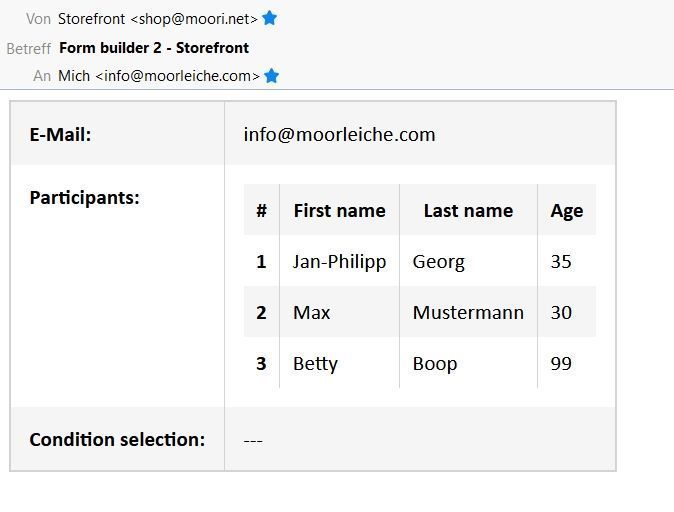This screenshot has height=512, width=674.
Task: Select the age value 99
Action: (561, 363)
